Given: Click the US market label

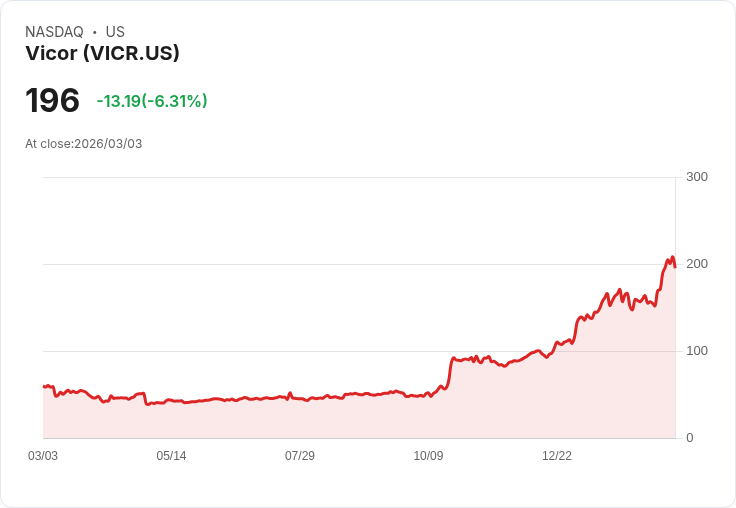Looking at the screenshot, I should coord(115,32).
